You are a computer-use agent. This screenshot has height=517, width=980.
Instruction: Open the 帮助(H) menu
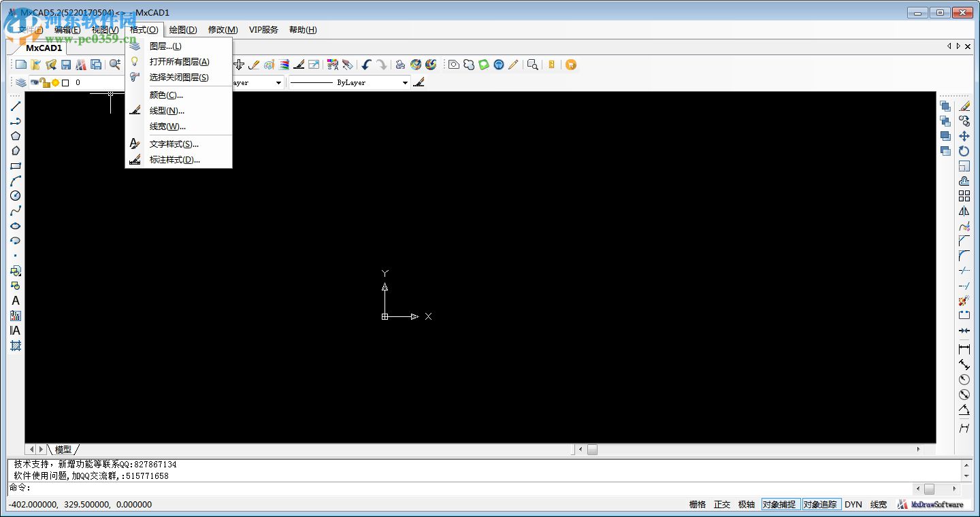[303, 30]
